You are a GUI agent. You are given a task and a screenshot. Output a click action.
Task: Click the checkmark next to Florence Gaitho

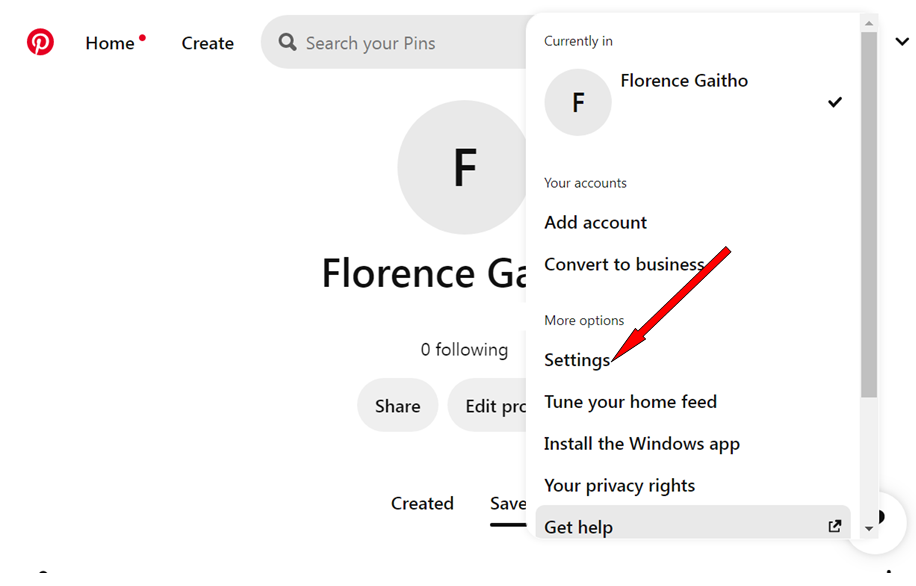tap(835, 101)
